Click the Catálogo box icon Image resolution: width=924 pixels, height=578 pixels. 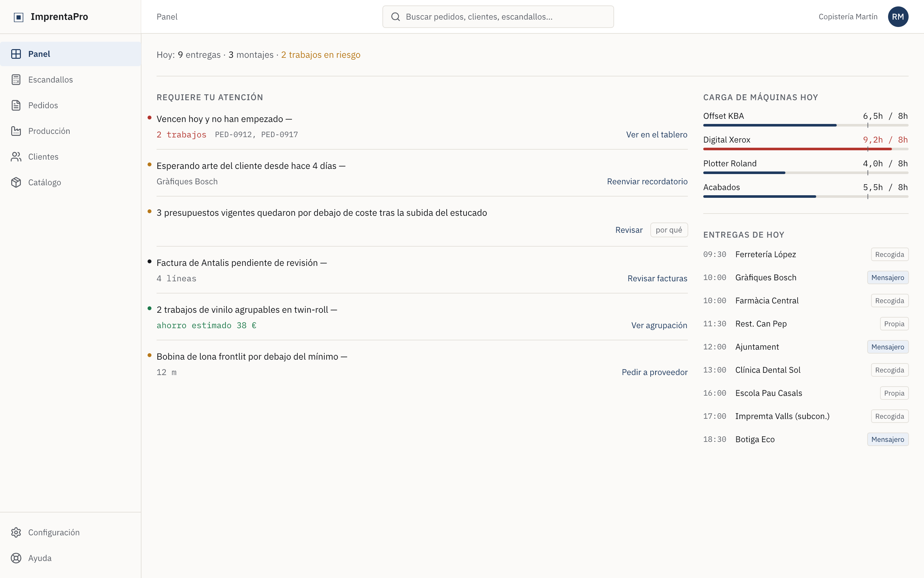pos(16,182)
